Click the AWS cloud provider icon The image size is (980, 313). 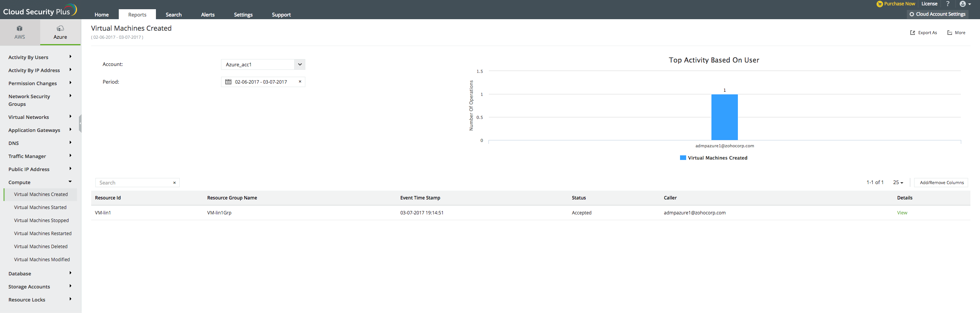tap(20, 28)
